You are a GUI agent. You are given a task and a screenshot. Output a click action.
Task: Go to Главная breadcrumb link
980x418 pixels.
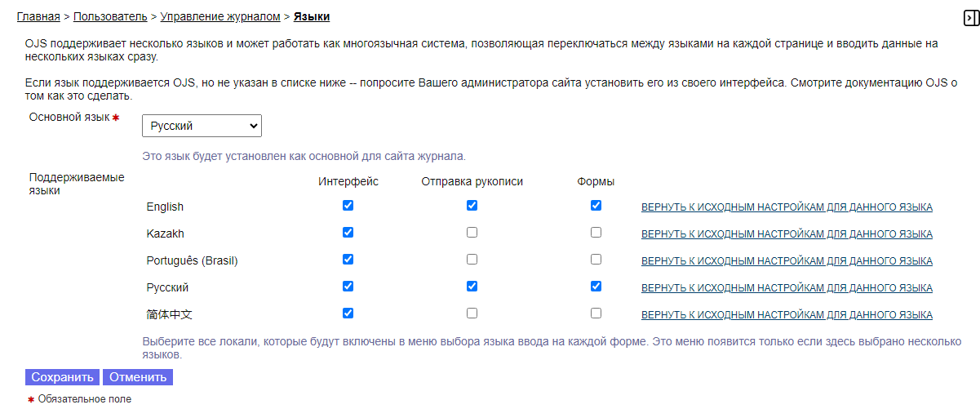tap(38, 16)
